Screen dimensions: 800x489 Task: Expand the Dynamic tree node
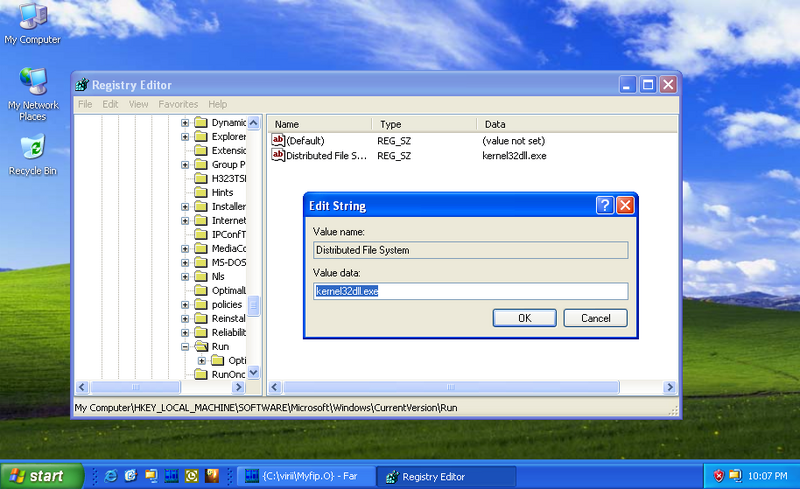coord(185,123)
